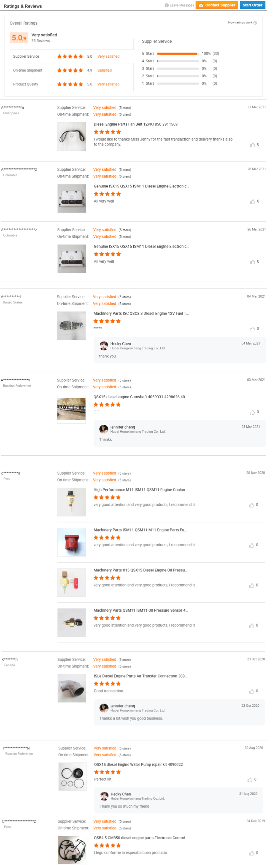Like the Llego conforme review

coord(251,853)
